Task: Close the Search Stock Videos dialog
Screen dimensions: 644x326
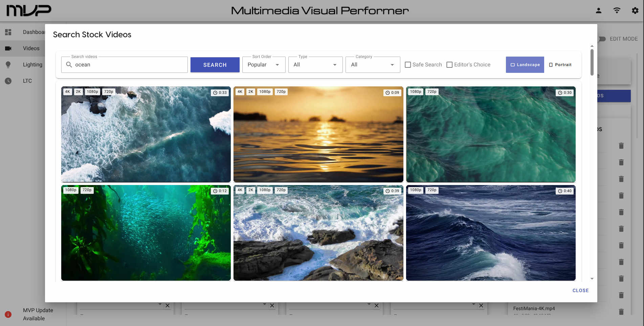Action: tap(581, 290)
